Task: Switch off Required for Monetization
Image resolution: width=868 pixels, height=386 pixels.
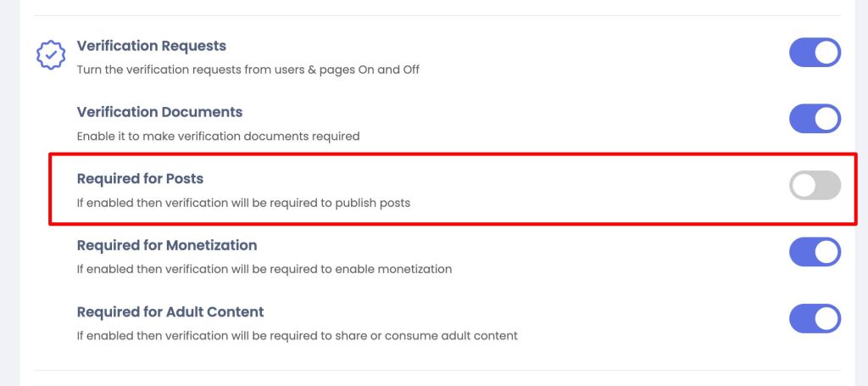Action: (815, 252)
